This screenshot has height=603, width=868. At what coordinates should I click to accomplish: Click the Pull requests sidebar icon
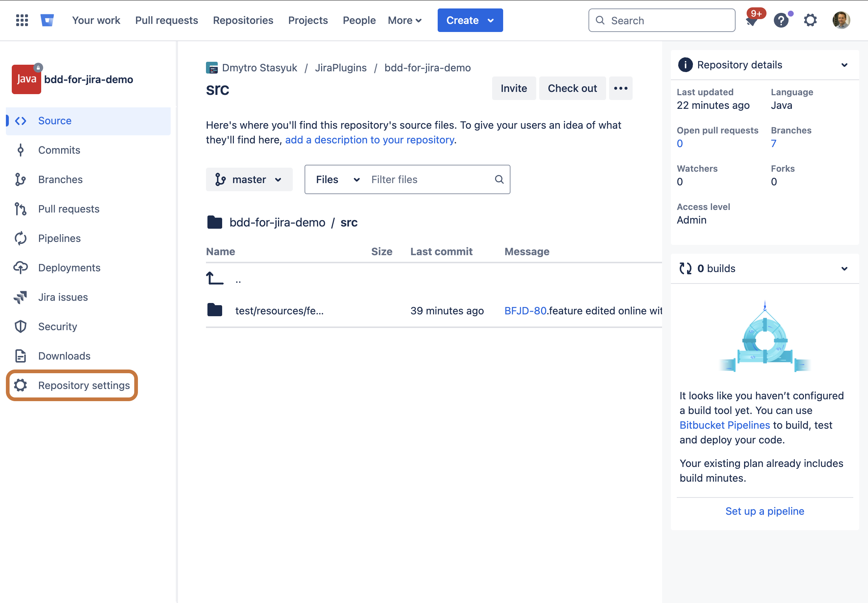[x=20, y=209]
